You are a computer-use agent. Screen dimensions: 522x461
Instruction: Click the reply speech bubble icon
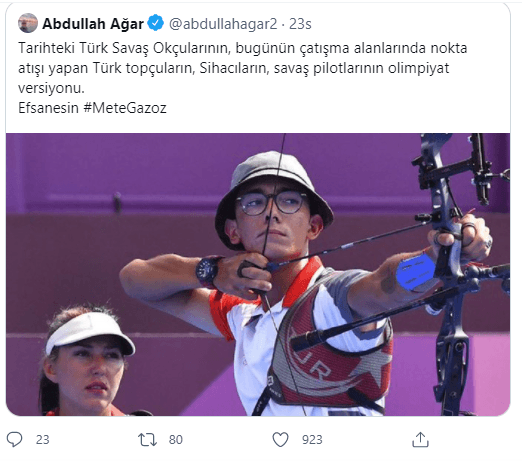pos(14,439)
